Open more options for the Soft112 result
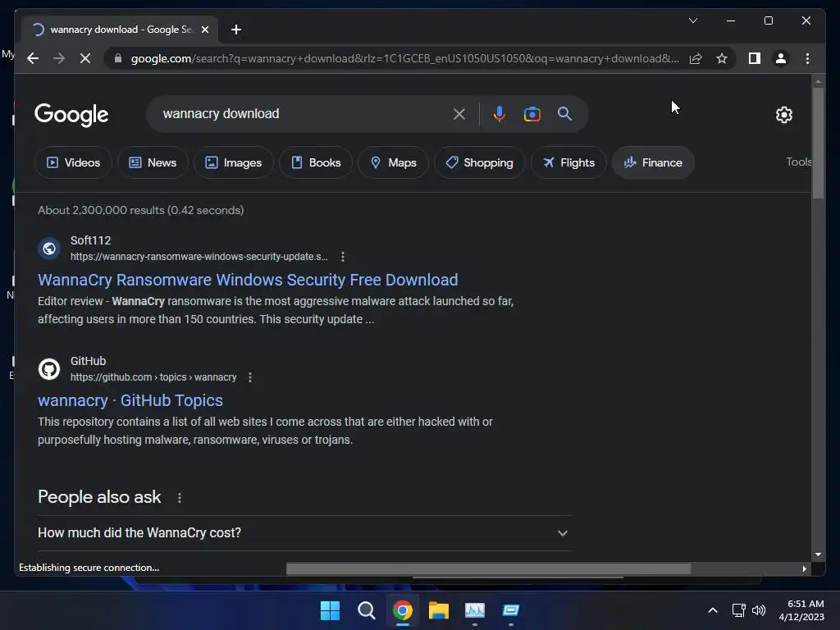 pos(343,257)
